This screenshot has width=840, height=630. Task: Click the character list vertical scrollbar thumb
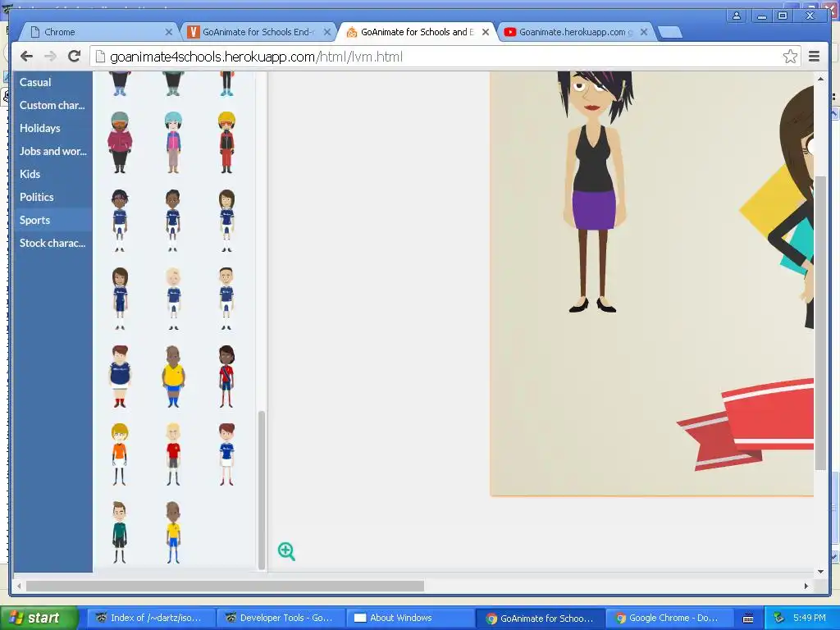[262, 491]
